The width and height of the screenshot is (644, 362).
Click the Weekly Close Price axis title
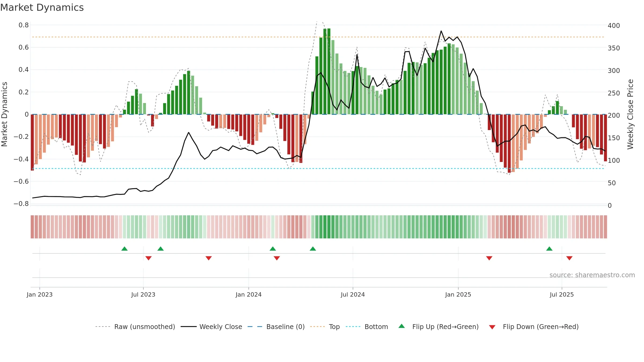[x=630, y=114]
